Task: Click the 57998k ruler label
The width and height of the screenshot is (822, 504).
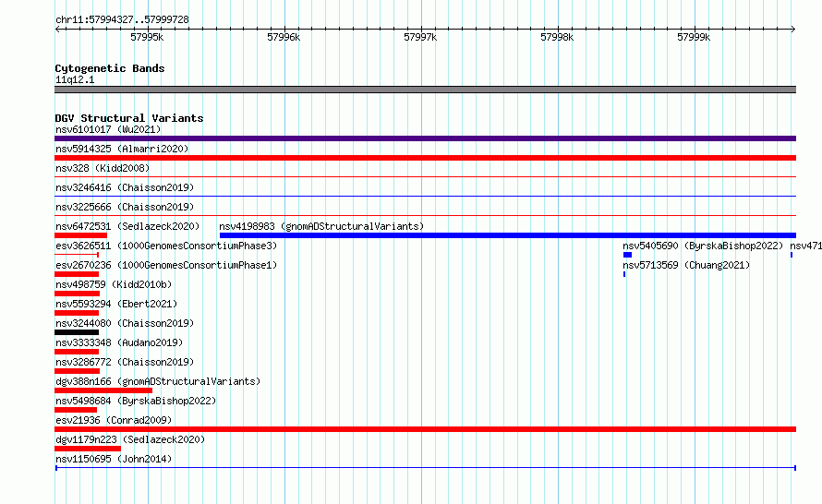Action: (557, 37)
